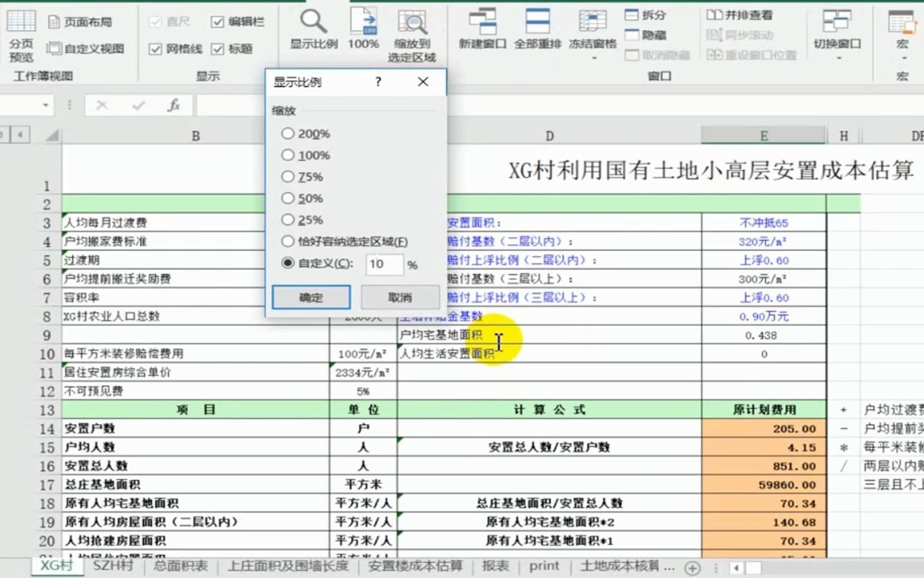The height and width of the screenshot is (578, 924).
Task: Open a New Window (新建窗口)
Action: (x=482, y=29)
